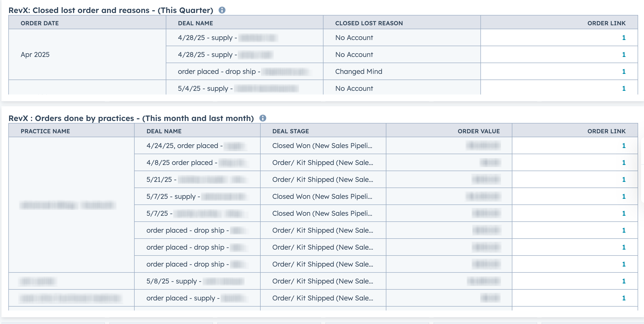Open order link for 5/7/25 supply deal
644x324 pixels.
pyautogui.click(x=624, y=196)
